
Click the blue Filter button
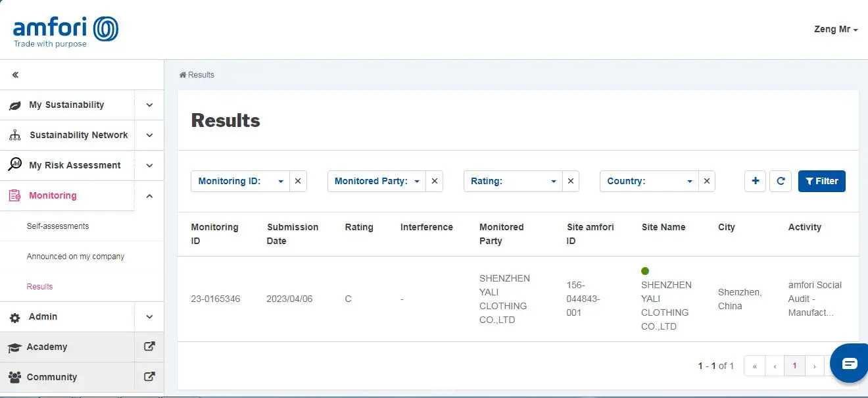[x=821, y=181]
